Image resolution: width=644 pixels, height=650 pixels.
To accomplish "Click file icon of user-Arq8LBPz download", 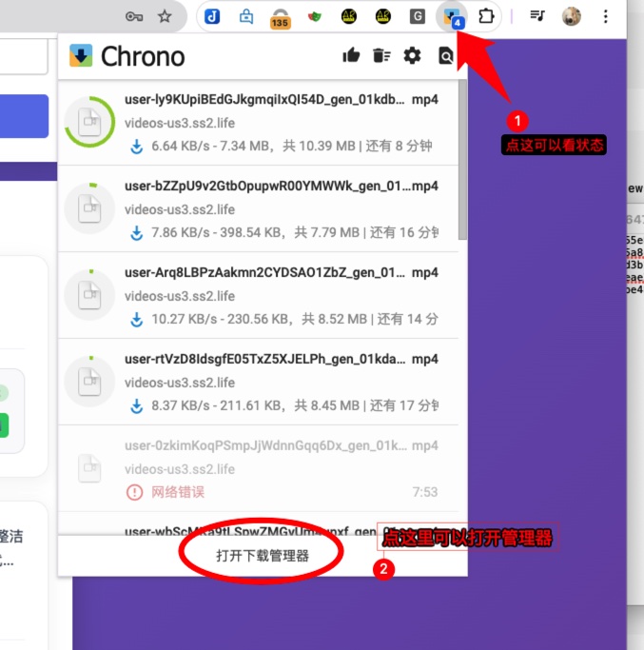I will pyautogui.click(x=89, y=295).
